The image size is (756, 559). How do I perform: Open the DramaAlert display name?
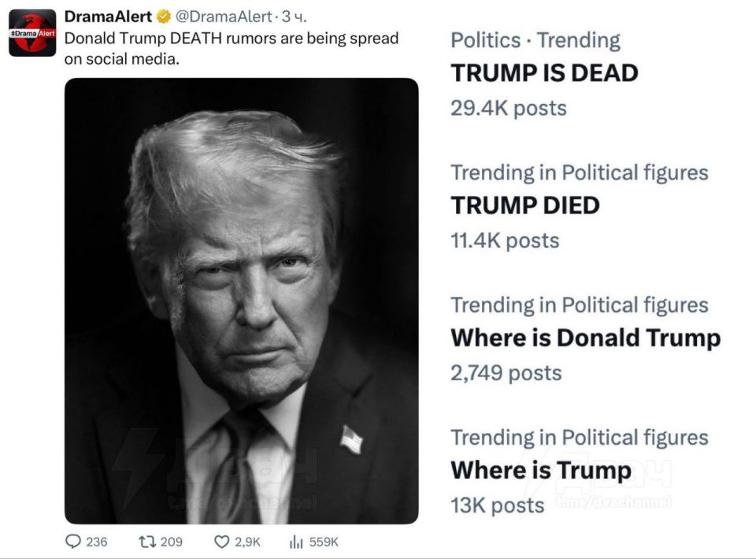pyautogui.click(x=108, y=17)
